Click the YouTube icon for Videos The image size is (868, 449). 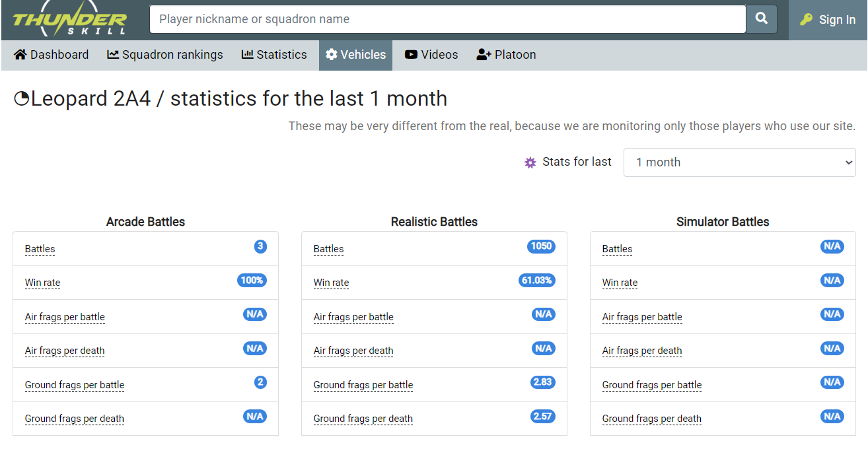tap(412, 55)
